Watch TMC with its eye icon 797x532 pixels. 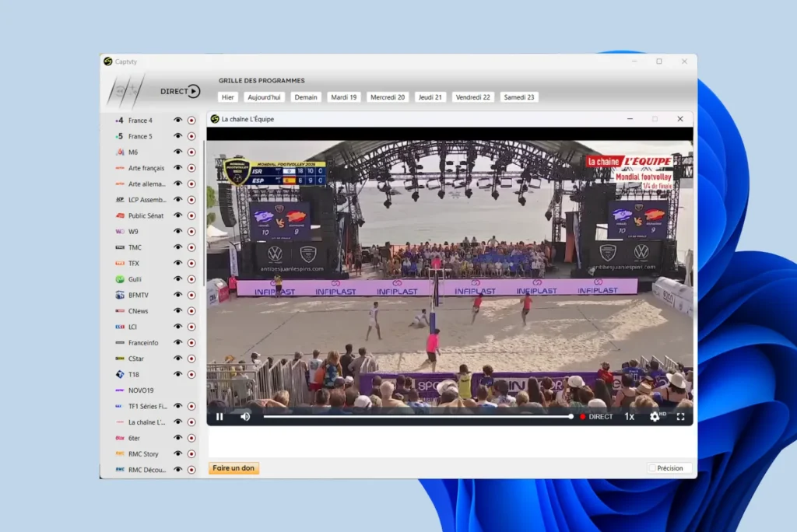(x=177, y=247)
